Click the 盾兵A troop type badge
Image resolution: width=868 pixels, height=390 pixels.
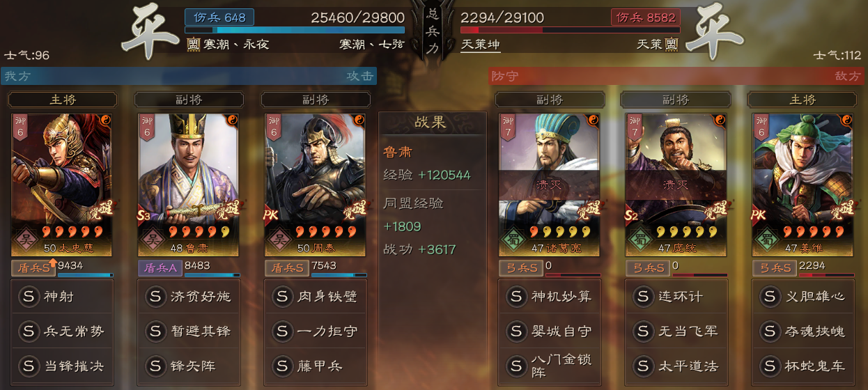pyautogui.click(x=160, y=268)
